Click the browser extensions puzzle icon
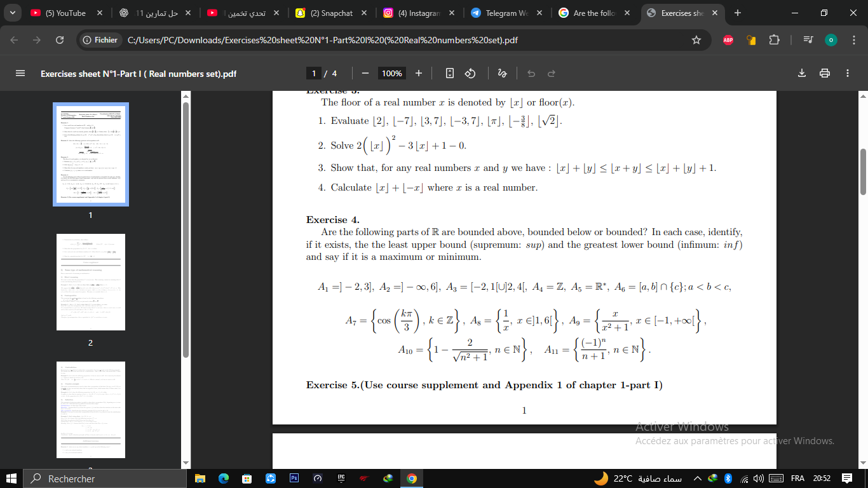Viewport: 868px width, 488px height. (775, 39)
